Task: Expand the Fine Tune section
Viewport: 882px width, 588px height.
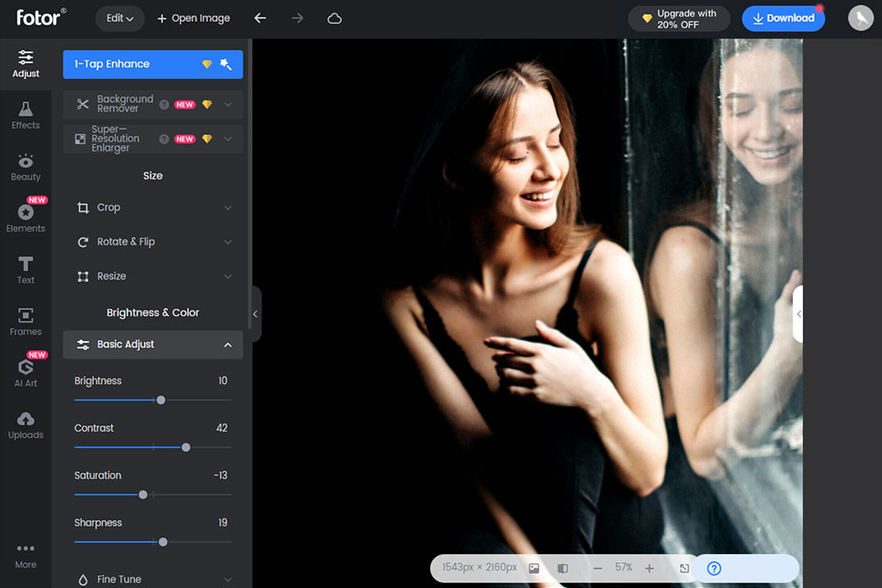Action: coord(228,580)
